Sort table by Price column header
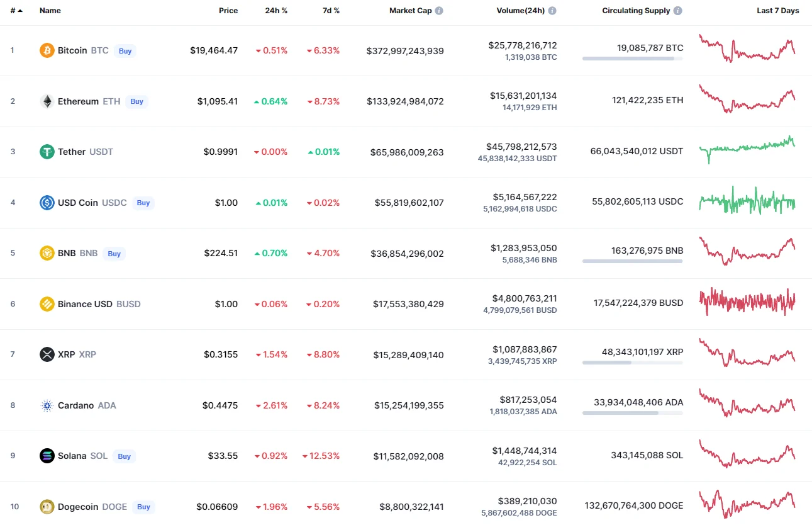This screenshot has width=812, height=525. tap(228, 11)
